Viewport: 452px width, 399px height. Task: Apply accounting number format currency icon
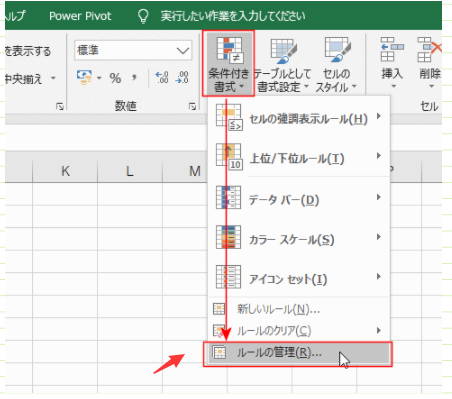84,78
